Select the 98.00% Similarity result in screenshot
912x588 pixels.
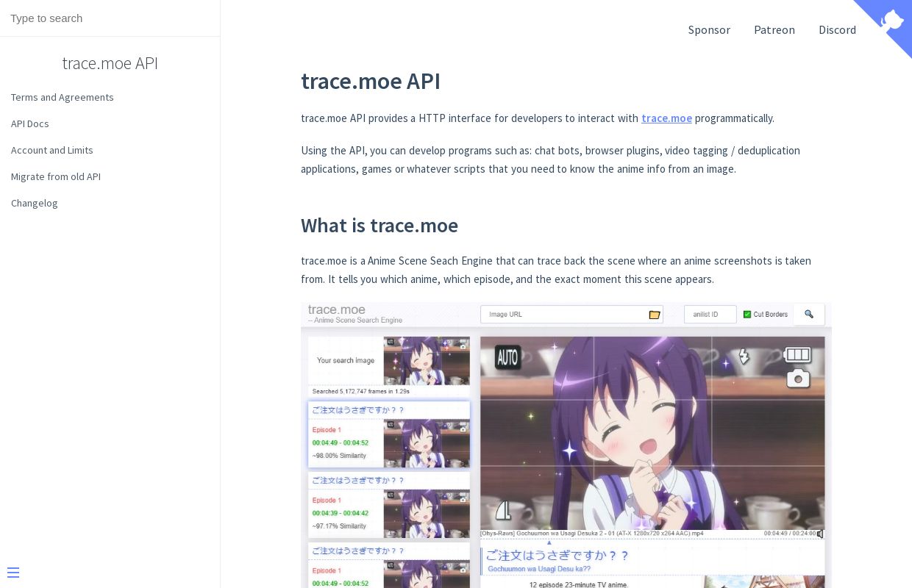point(389,434)
